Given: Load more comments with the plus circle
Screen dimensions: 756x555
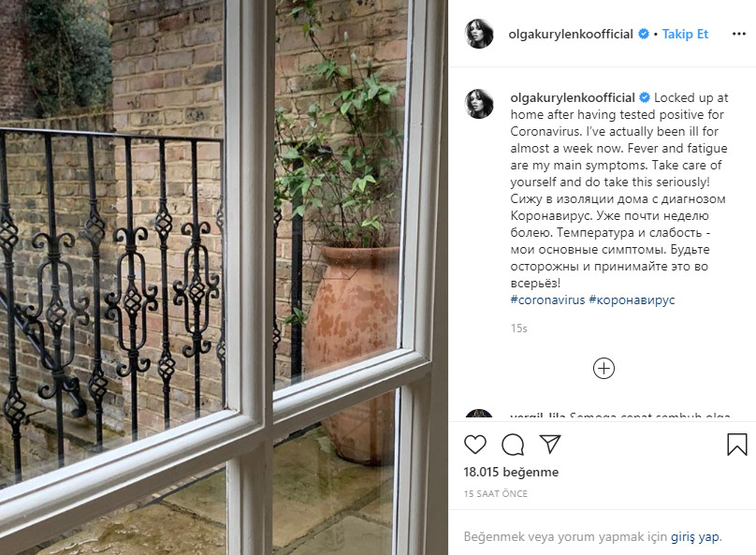Looking at the screenshot, I should pos(603,369).
